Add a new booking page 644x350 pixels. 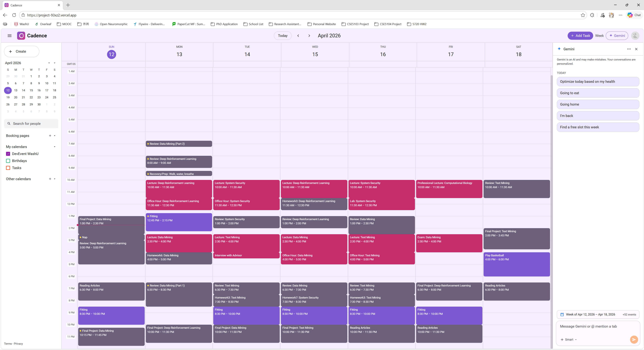(x=50, y=136)
